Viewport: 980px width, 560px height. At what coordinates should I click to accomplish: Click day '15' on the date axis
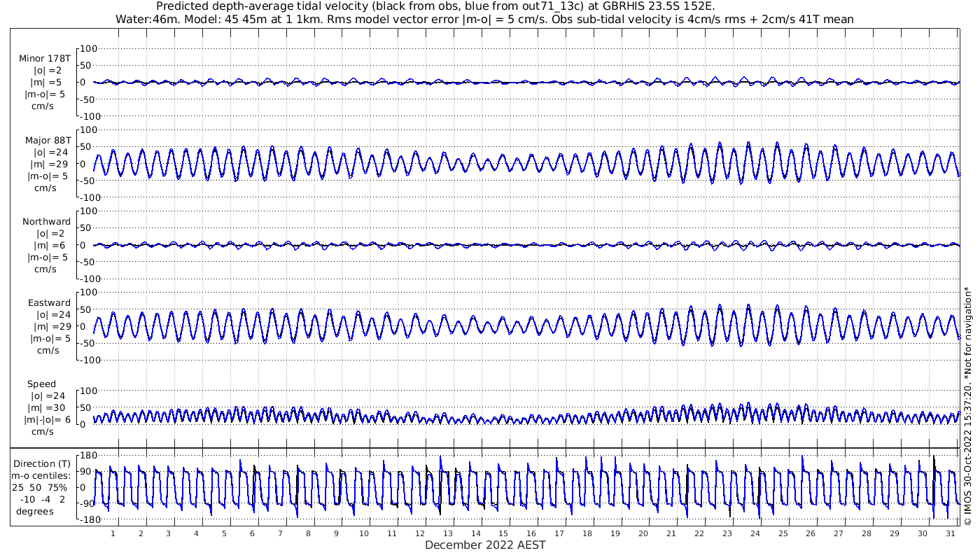click(503, 533)
